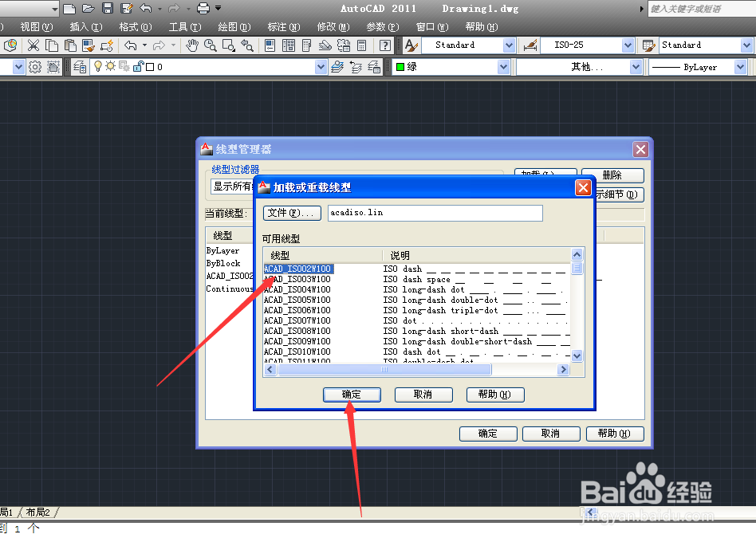Image resolution: width=756 pixels, height=542 pixels.
Task: Open the 格式(O) menu
Action: 136,27
